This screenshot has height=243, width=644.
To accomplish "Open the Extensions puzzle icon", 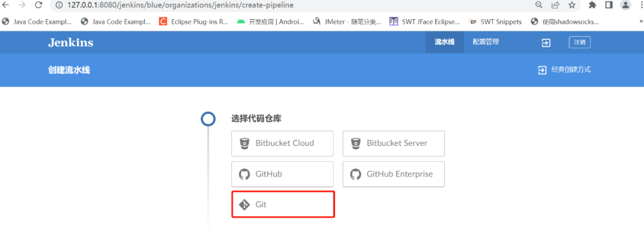I will pos(592,5).
